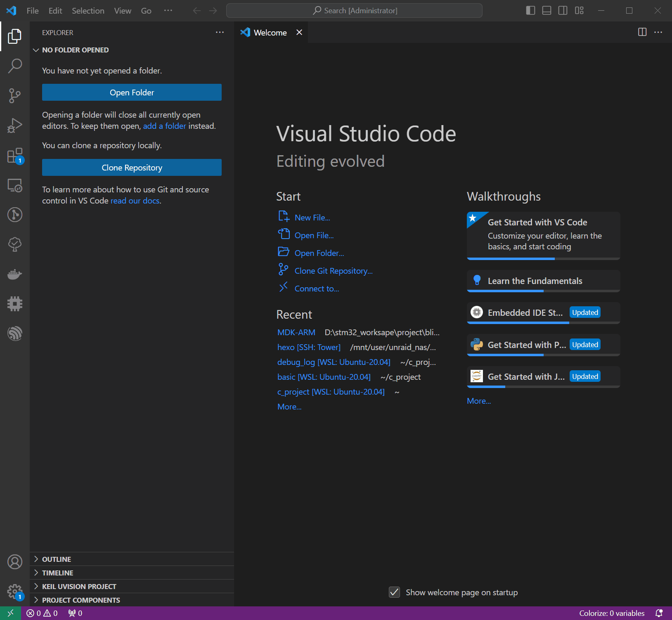Open Customize Layout icon
672x620 pixels.
(579, 10)
